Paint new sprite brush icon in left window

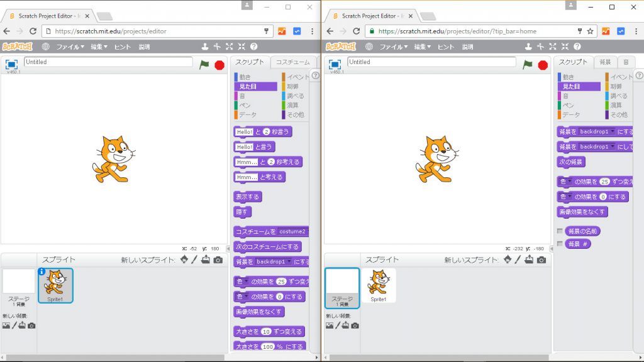click(x=194, y=260)
